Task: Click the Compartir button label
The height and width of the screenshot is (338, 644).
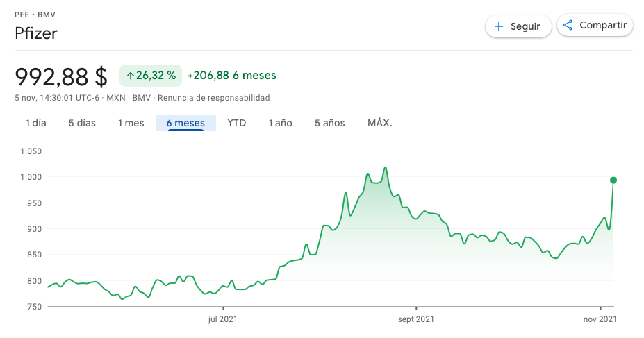Action: pyautogui.click(x=603, y=25)
